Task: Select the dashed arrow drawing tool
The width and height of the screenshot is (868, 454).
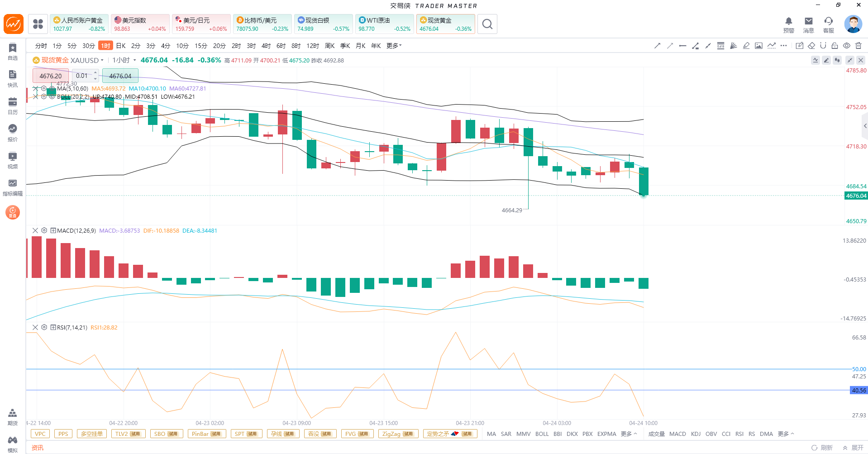Action: click(670, 46)
